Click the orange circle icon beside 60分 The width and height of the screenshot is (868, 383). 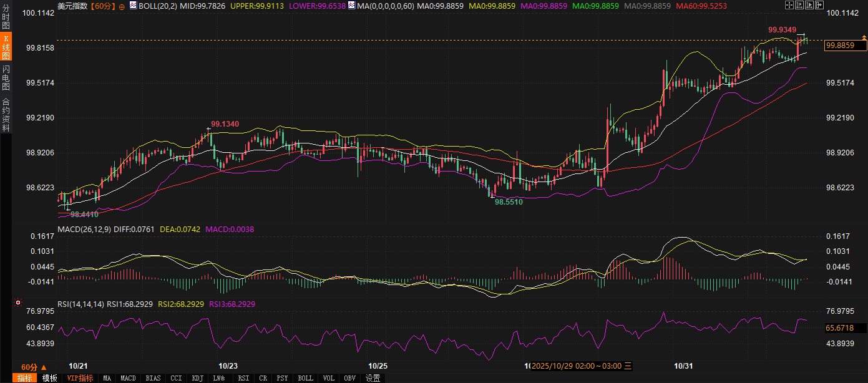pyautogui.click(x=121, y=6)
